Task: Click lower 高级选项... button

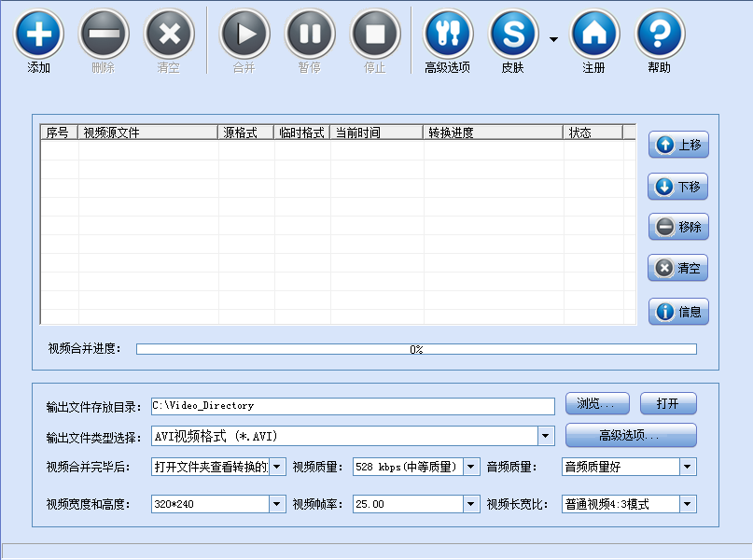Action: pos(631,435)
